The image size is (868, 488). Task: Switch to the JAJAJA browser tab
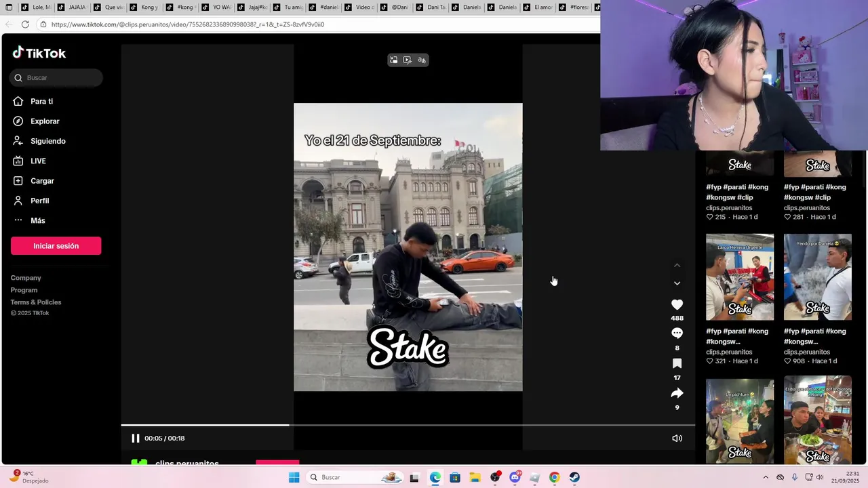[x=73, y=7]
